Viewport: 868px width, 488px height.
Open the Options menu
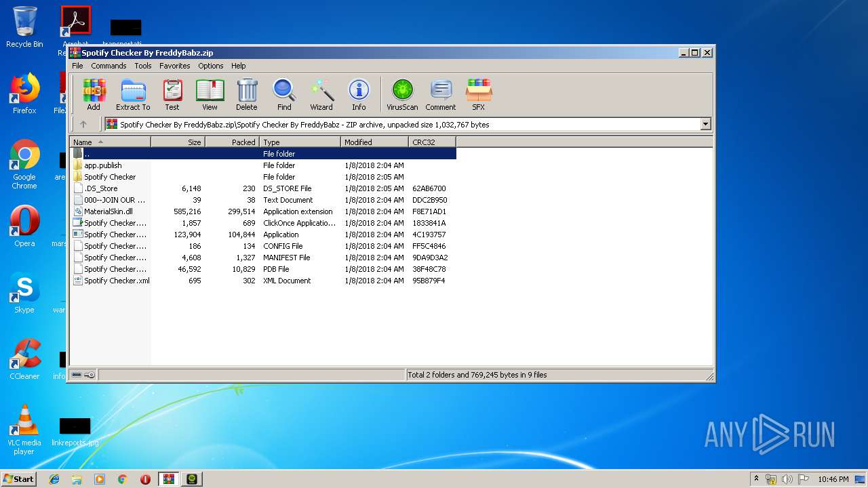coord(211,66)
